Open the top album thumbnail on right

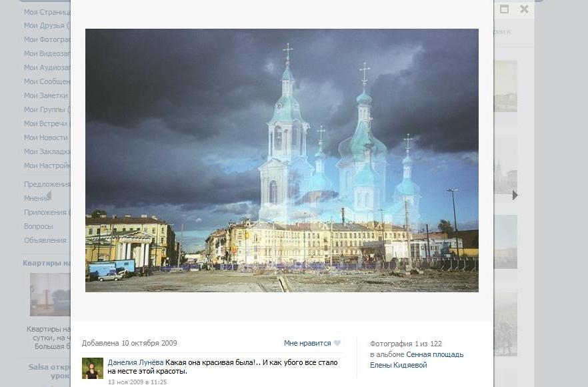click(x=505, y=86)
